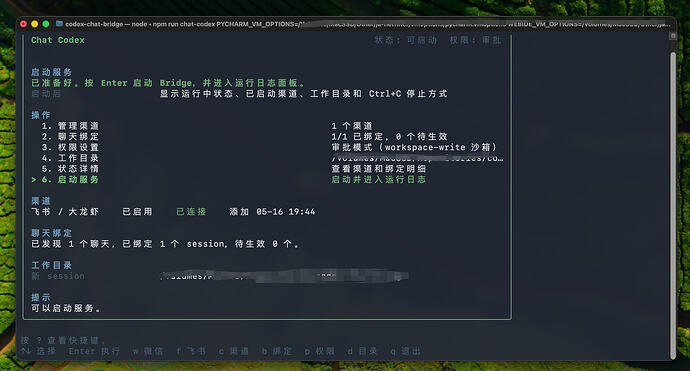Click the q 退出 shortcut hint
Image resolution: width=690 pixels, height=371 pixels.
pyautogui.click(x=405, y=351)
